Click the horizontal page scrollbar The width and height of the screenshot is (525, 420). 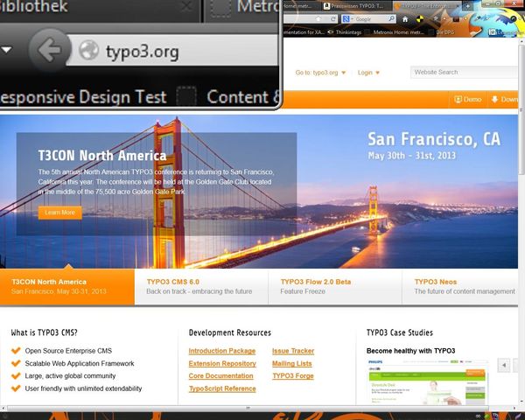pos(248,408)
